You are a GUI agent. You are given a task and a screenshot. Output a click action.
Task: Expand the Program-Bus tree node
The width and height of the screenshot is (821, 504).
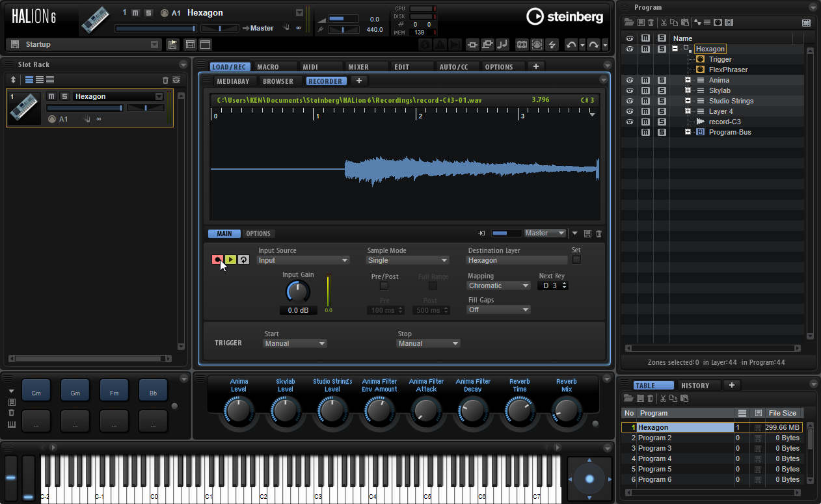pyautogui.click(x=688, y=132)
